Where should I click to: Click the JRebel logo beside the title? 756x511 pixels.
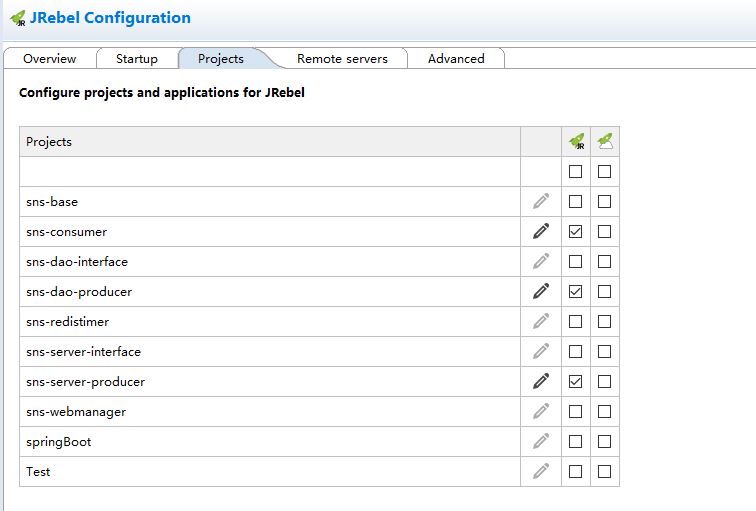pyautogui.click(x=18, y=18)
